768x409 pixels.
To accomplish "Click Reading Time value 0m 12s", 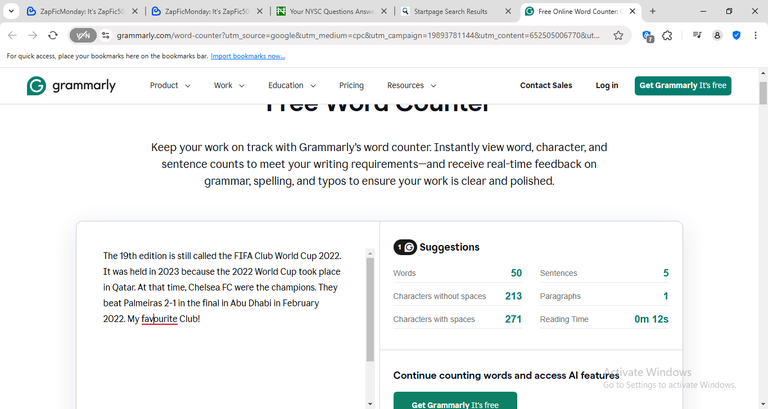I will tap(651, 319).
